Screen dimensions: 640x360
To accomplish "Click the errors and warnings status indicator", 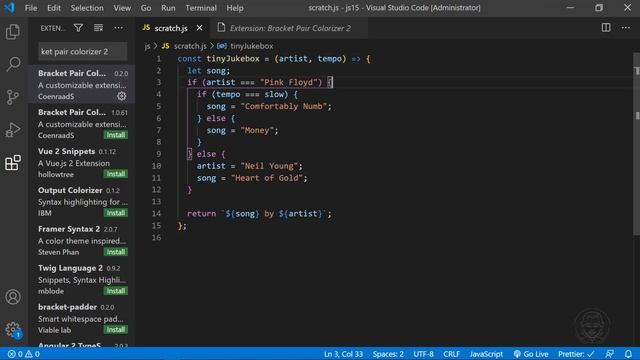I will pyautogui.click(x=24, y=354).
